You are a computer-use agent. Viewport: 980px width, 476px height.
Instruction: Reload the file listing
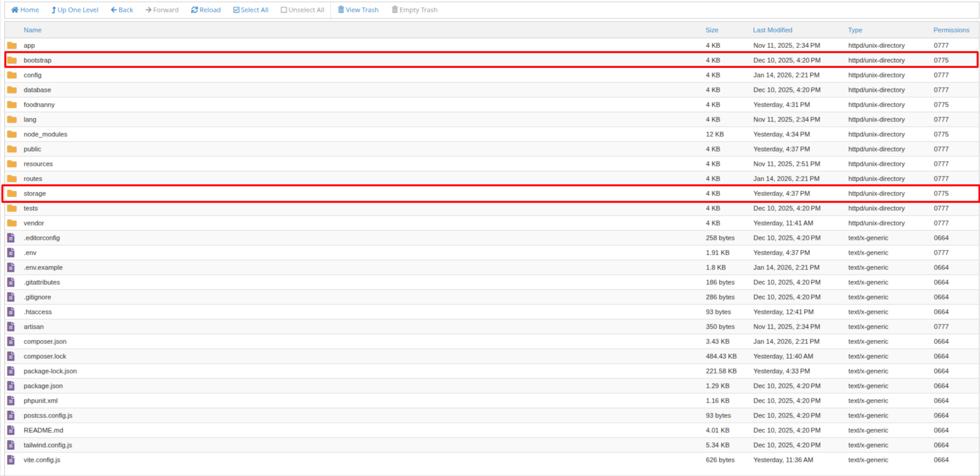[205, 10]
